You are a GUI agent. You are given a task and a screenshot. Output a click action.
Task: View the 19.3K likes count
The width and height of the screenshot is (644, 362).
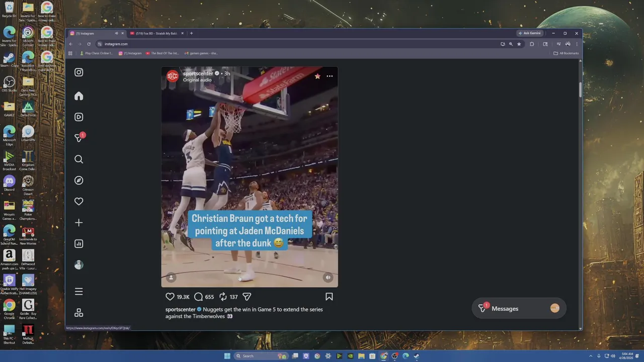(183, 297)
